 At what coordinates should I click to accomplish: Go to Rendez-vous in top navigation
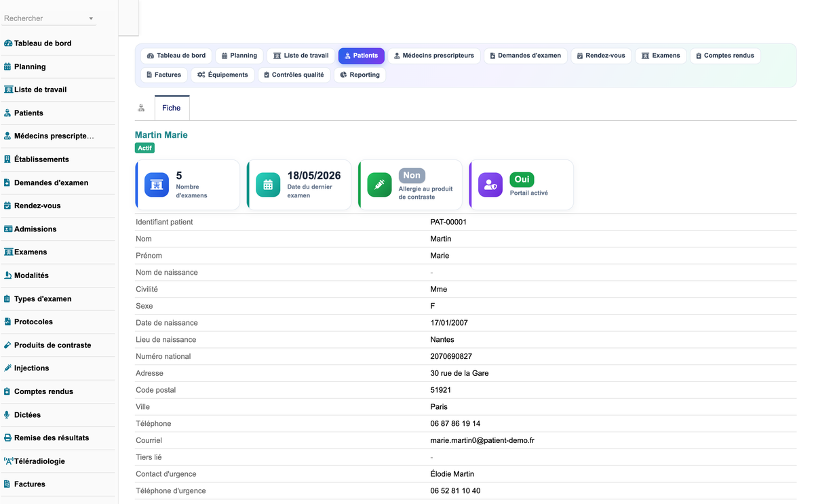click(601, 56)
